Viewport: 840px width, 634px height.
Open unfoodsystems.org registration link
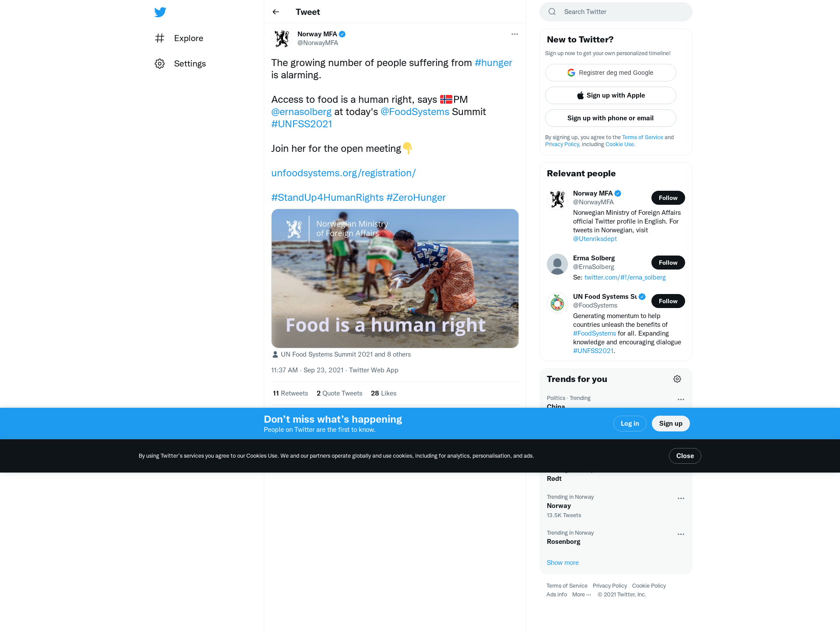(x=343, y=173)
